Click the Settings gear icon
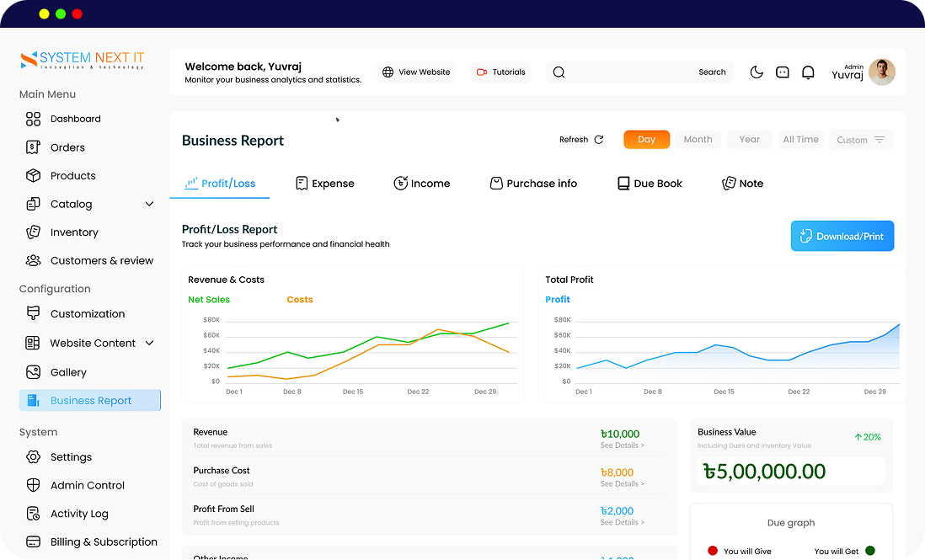Image resolution: width=925 pixels, height=560 pixels. (x=33, y=456)
